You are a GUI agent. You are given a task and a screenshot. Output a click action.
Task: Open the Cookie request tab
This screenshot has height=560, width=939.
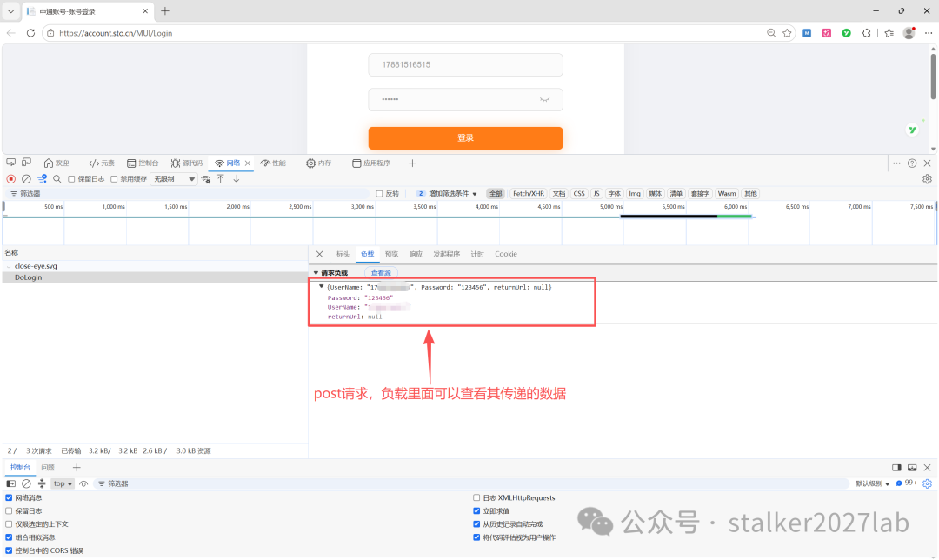pyautogui.click(x=506, y=254)
